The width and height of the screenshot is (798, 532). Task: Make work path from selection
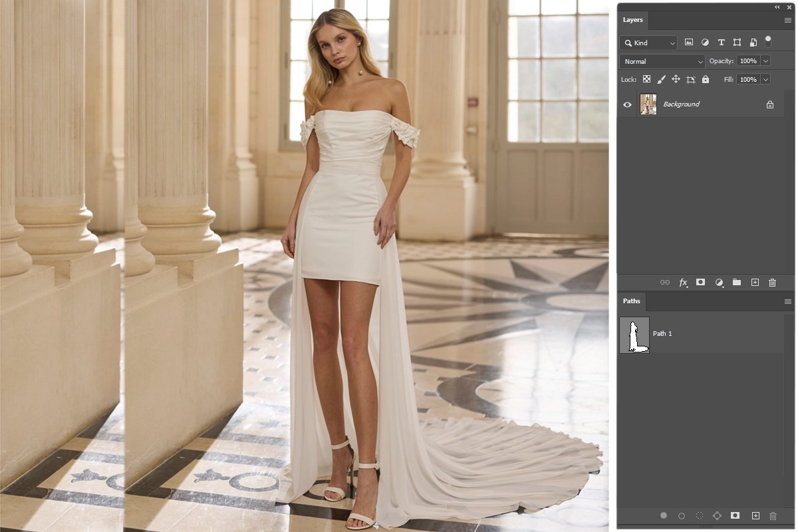[717, 515]
